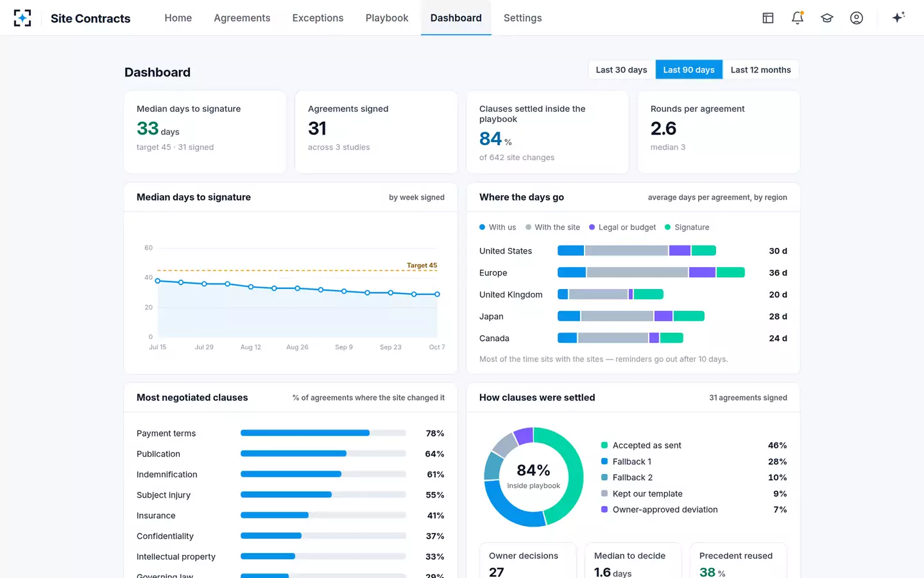Click the Indemnification progress bar
The width and height of the screenshot is (924, 578).
tap(323, 474)
